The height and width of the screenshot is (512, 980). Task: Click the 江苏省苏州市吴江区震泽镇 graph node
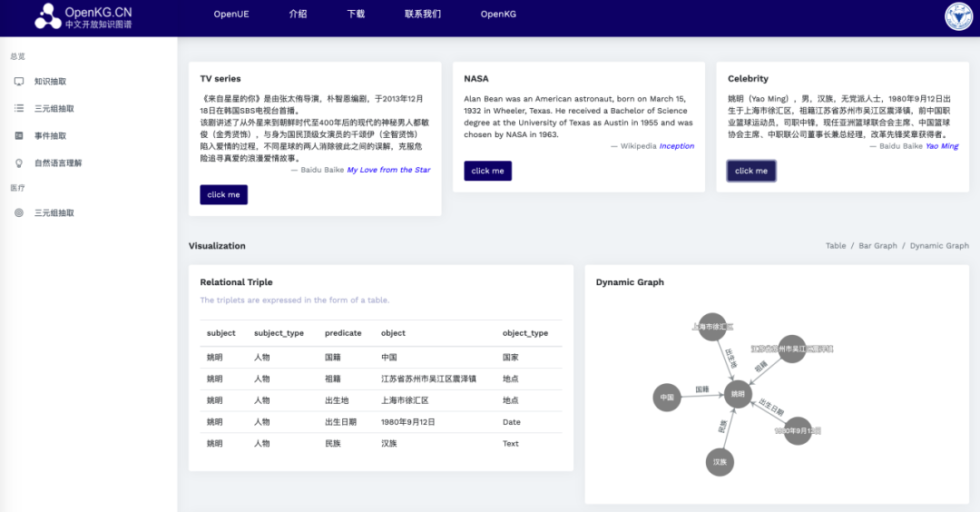(792, 349)
